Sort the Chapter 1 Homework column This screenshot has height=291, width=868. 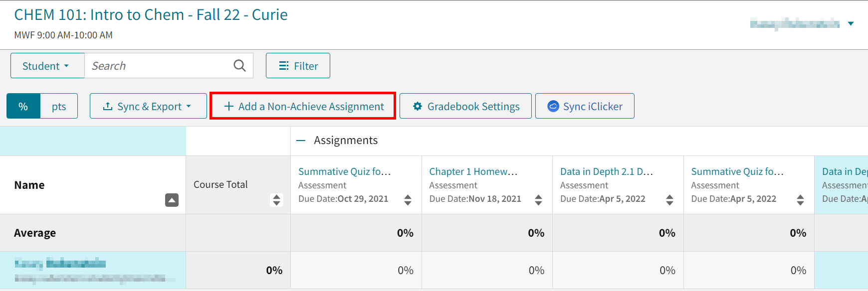[539, 200]
